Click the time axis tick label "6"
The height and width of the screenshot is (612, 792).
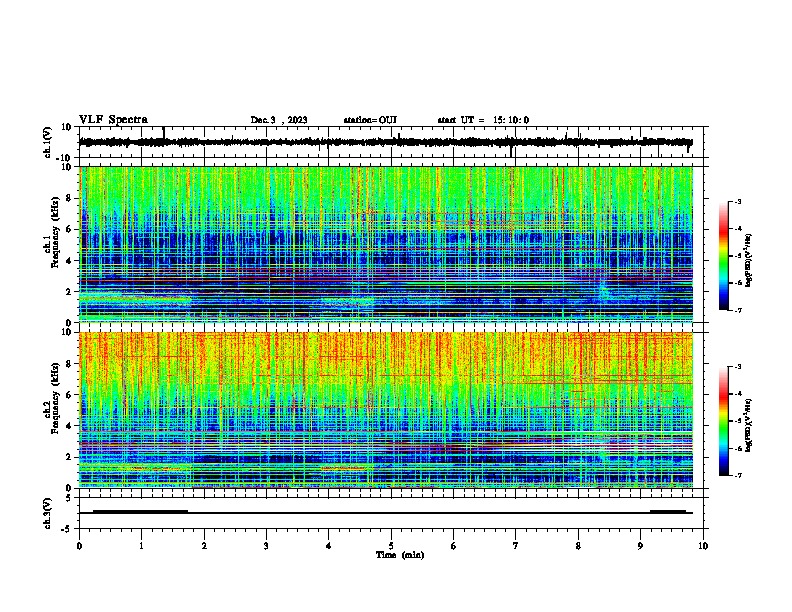(454, 546)
